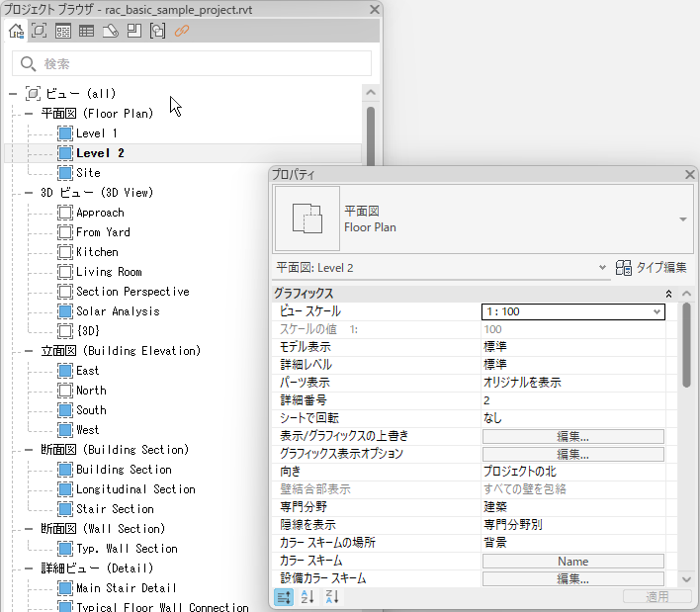
Task: Click the 向き value プロジェクトの北
Action: [x=520, y=472]
